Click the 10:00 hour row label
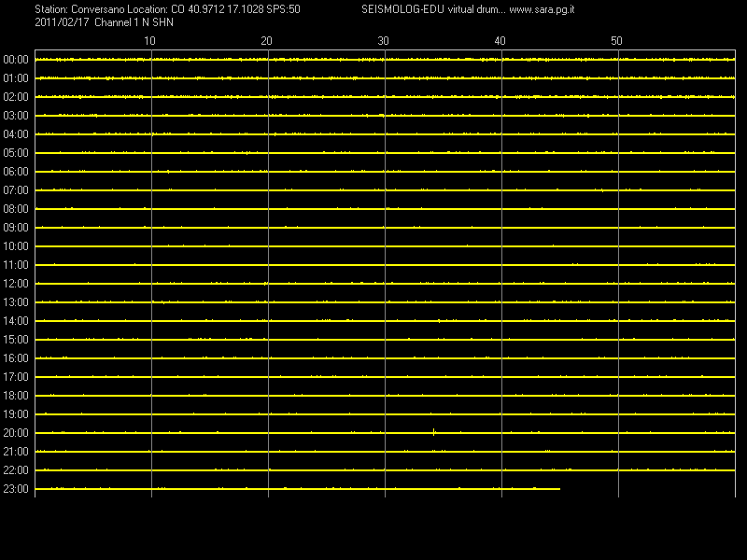Viewport: 747px width, 560px height. point(16,246)
